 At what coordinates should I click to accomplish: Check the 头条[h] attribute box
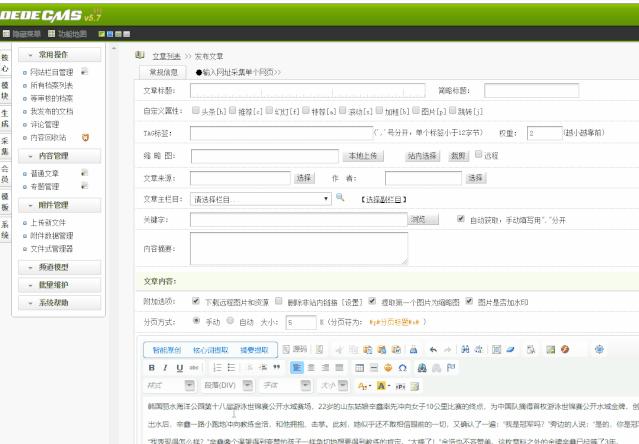(x=196, y=110)
